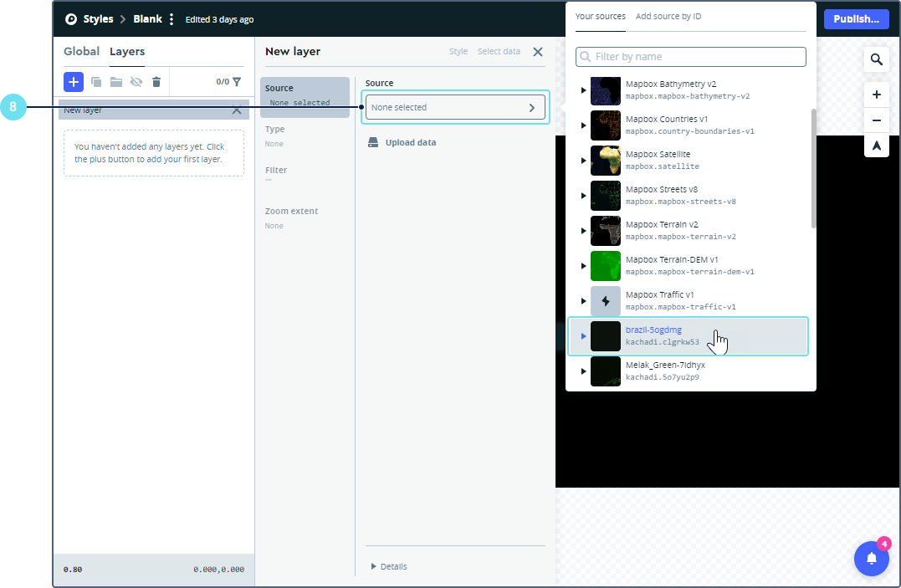The image size is (901, 588).
Task: Reset map bearing compass icon
Action: pos(876,146)
